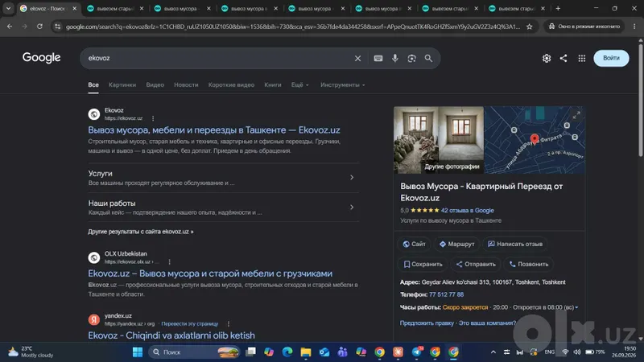Reload the page

[39, 27]
